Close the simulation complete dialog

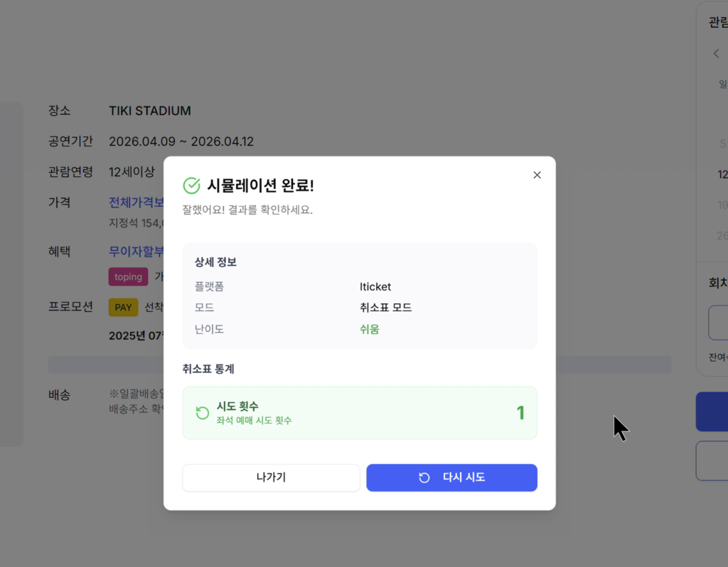(537, 175)
